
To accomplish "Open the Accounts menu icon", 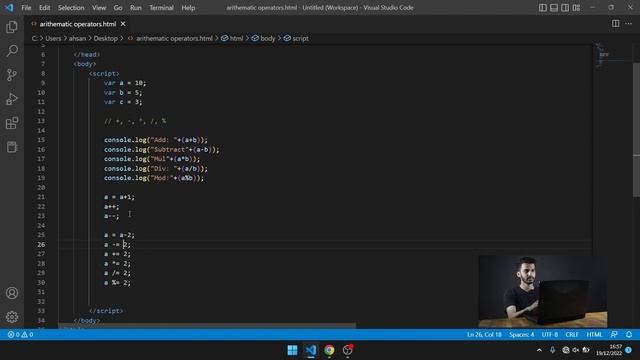I will [x=12, y=293].
